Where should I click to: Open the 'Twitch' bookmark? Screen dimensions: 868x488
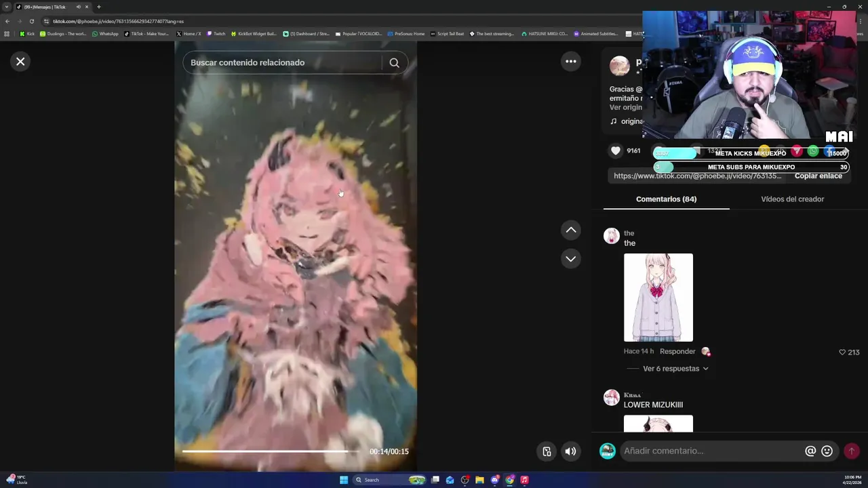[x=216, y=33]
